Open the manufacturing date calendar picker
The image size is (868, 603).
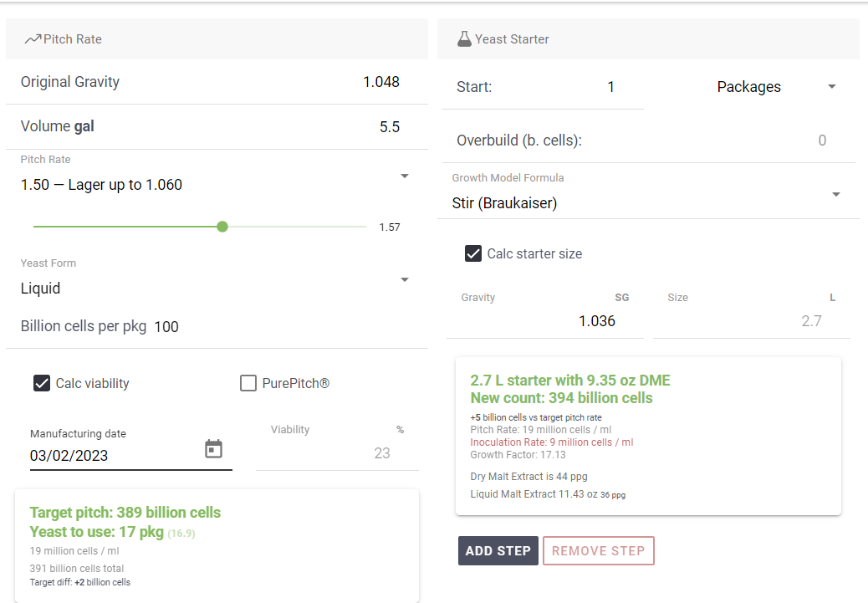click(x=214, y=449)
